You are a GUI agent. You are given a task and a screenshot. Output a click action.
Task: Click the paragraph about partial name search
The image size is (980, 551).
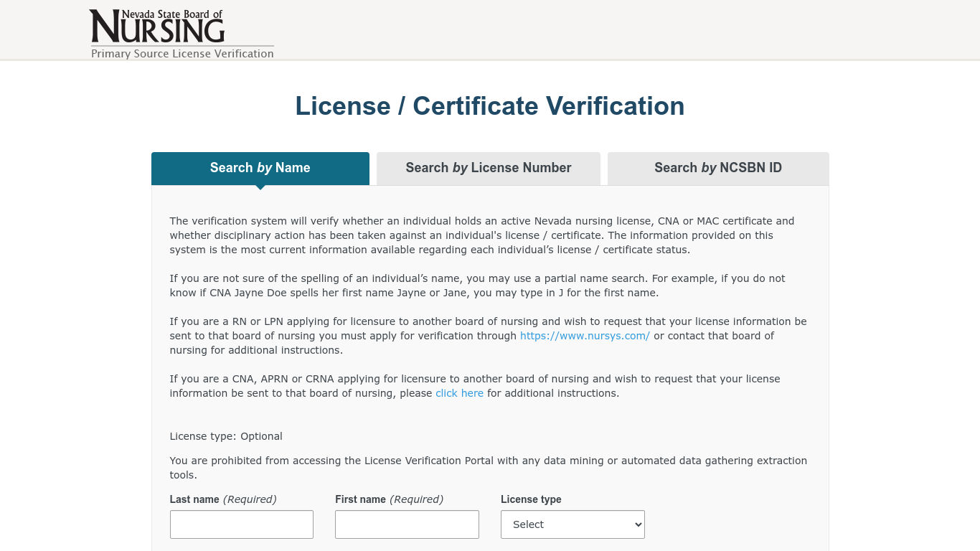pos(478,286)
